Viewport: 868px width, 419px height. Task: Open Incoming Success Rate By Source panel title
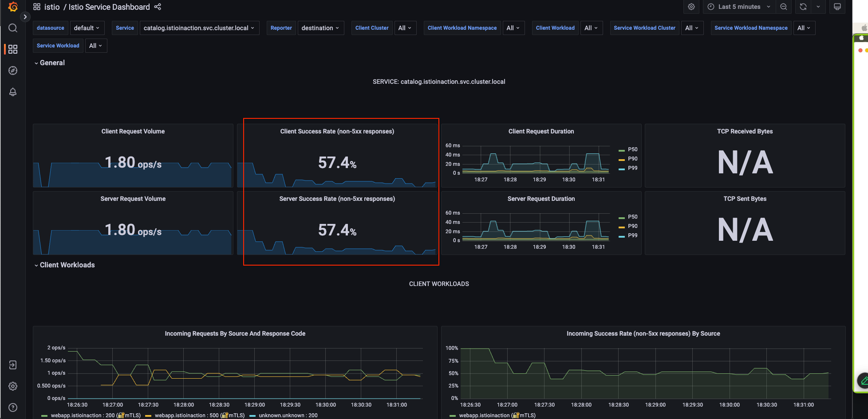tap(643, 333)
